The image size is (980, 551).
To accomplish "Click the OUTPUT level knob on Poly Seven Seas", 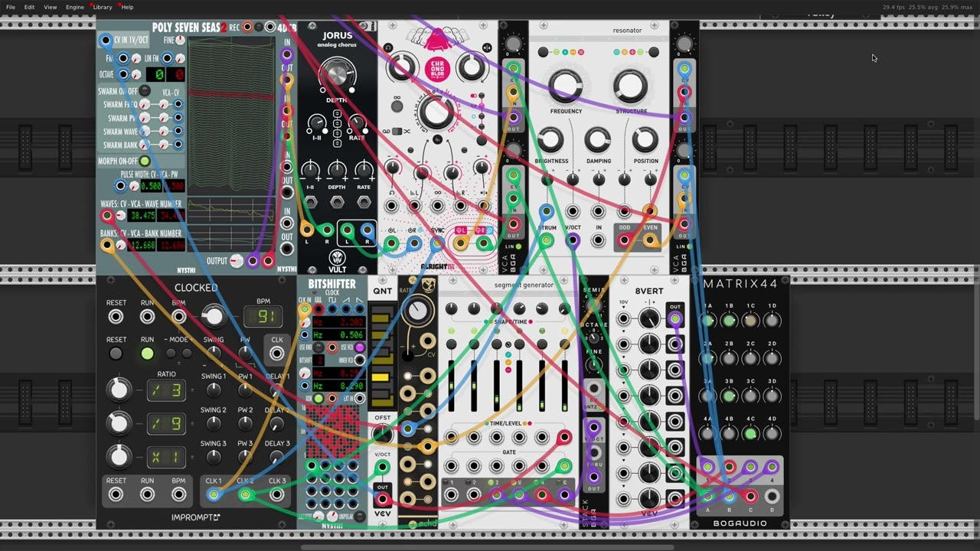I will coord(237,261).
